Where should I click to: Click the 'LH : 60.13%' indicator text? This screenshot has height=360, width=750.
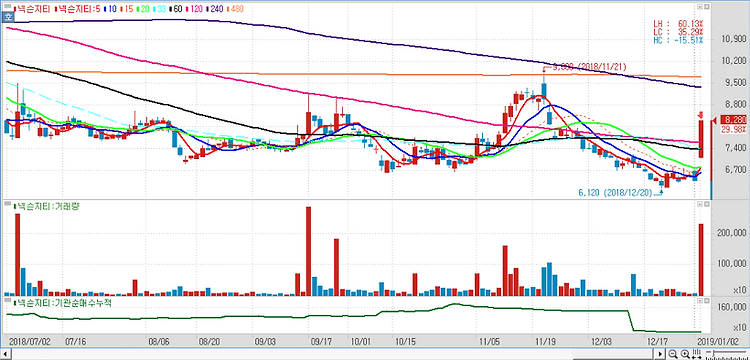pyautogui.click(x=678, y=23)
